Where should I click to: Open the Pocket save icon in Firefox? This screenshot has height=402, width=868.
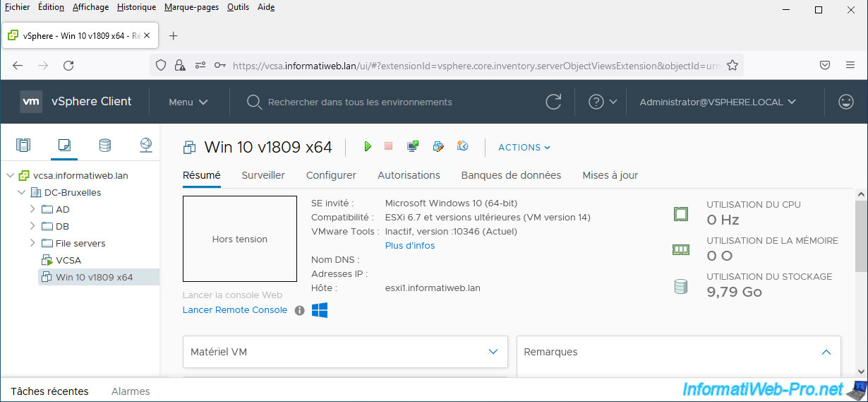[824, 65]
